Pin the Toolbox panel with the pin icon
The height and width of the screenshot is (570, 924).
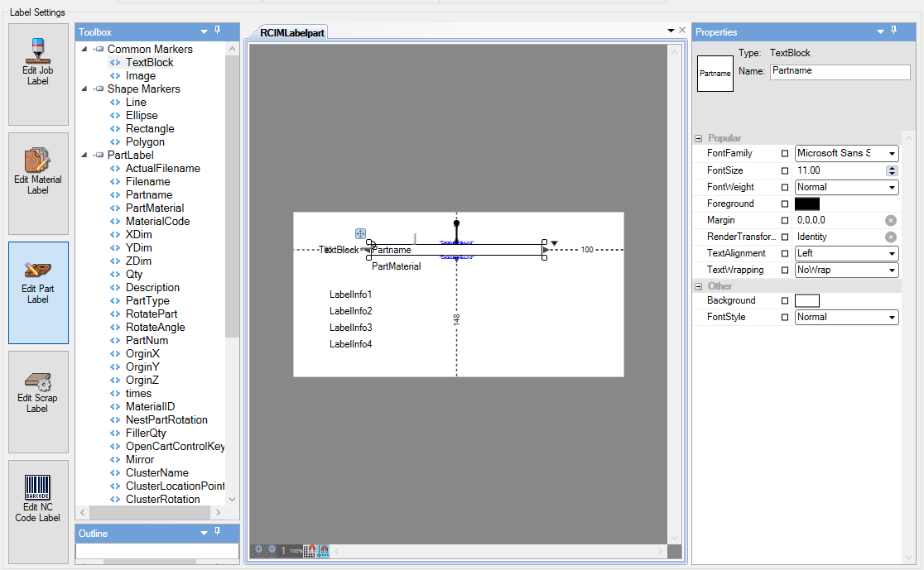[x=217, y=31]
